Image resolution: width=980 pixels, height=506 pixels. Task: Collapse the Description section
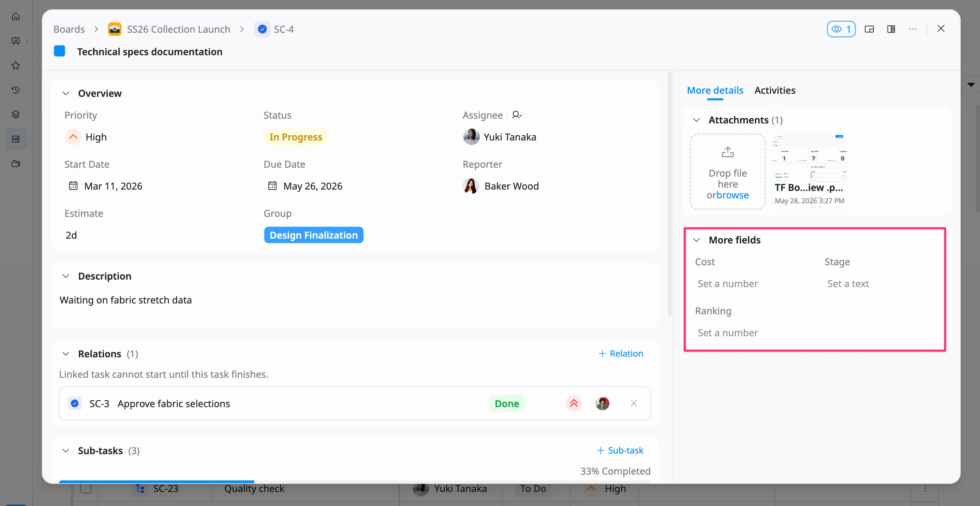click(x=66, y=276)
